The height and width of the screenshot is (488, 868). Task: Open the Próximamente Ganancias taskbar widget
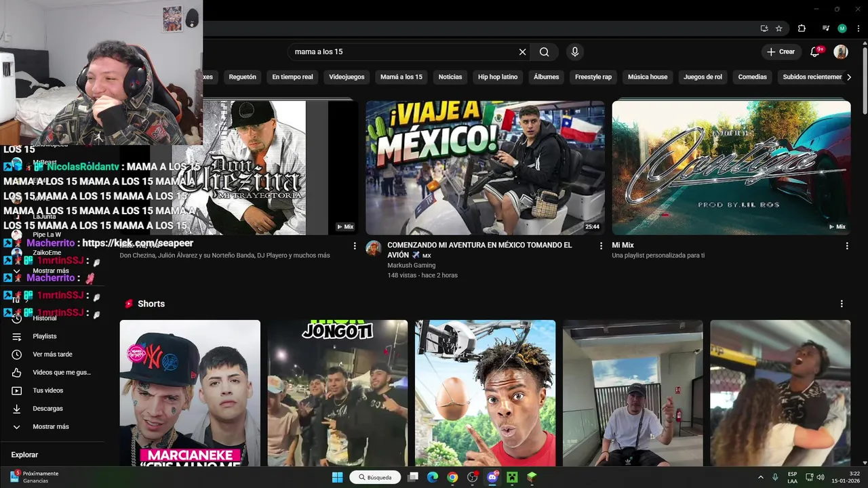click(34, 477)
